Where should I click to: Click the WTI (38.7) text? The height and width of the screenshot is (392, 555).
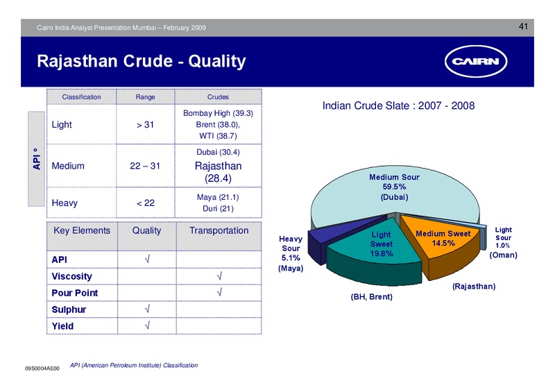point(218,136)
